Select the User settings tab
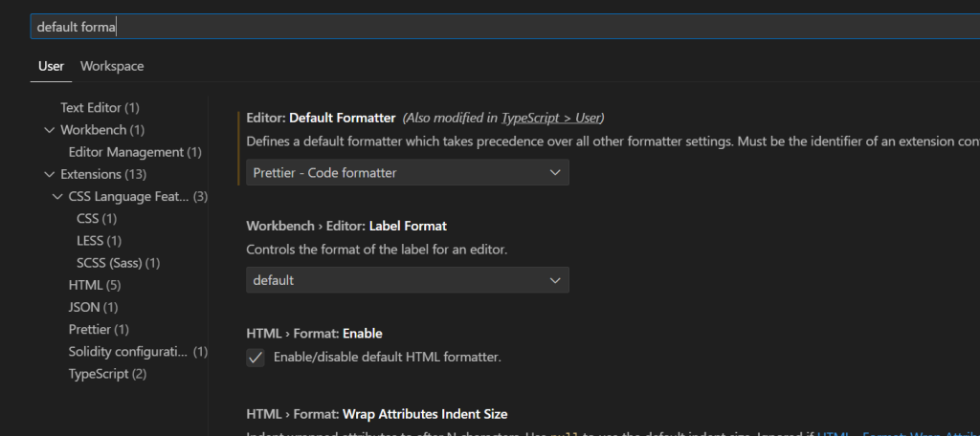The width and height of the screenshot is (980, 436). coord(51,66)
